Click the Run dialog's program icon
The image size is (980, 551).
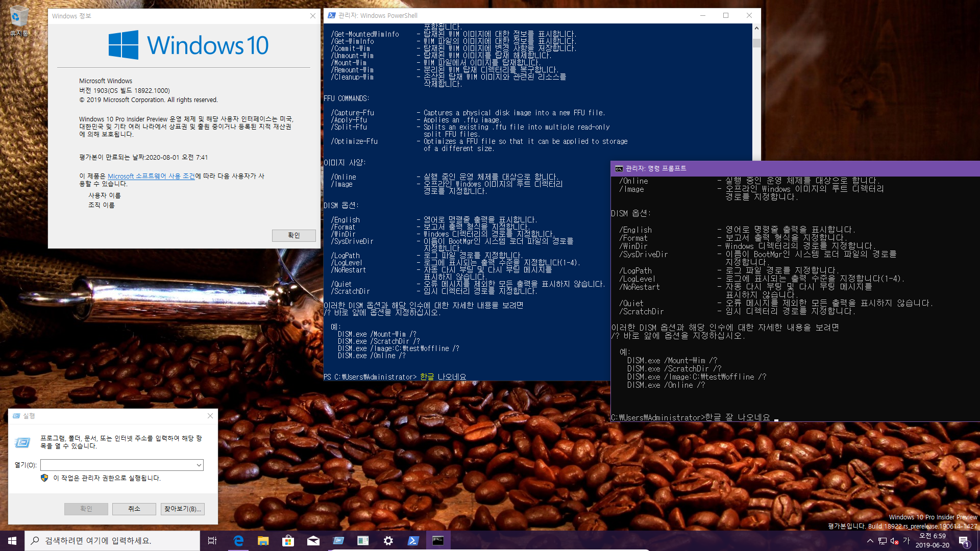tap(22, 442)
